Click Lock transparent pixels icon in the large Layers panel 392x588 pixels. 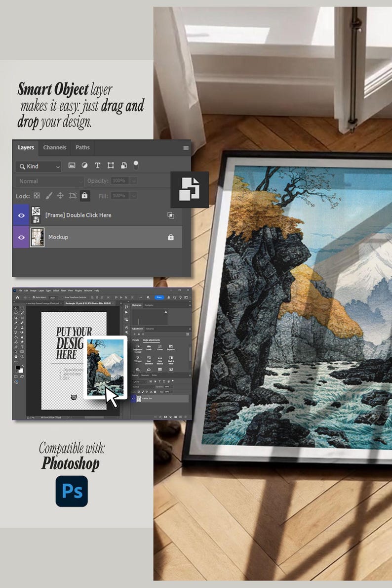click(x=37, y=196)
